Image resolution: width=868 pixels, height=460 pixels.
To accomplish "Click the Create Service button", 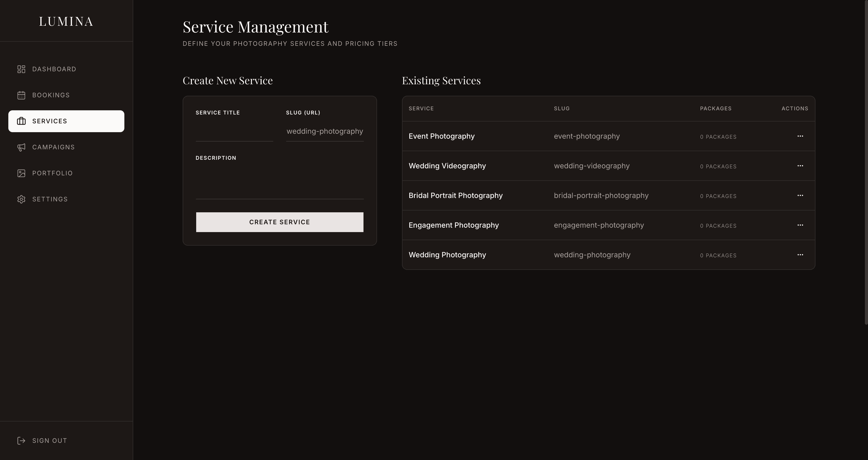I will coord(280,222).
